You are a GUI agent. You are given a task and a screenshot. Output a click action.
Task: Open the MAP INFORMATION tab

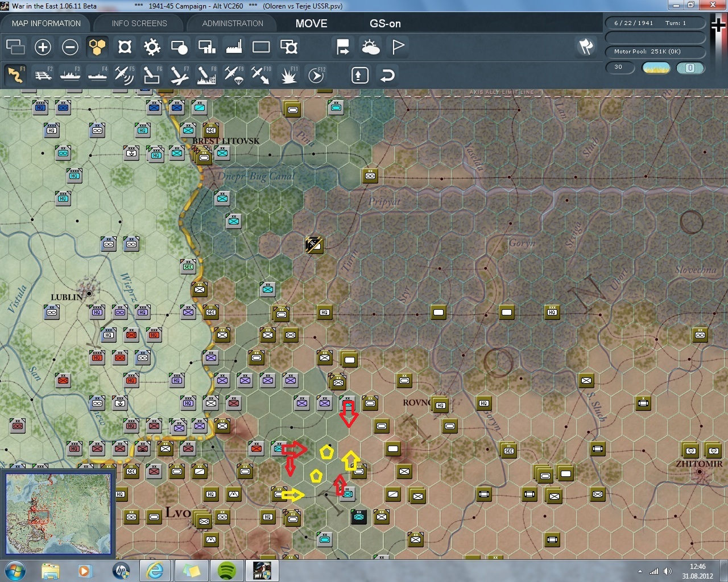click(46, 23)
